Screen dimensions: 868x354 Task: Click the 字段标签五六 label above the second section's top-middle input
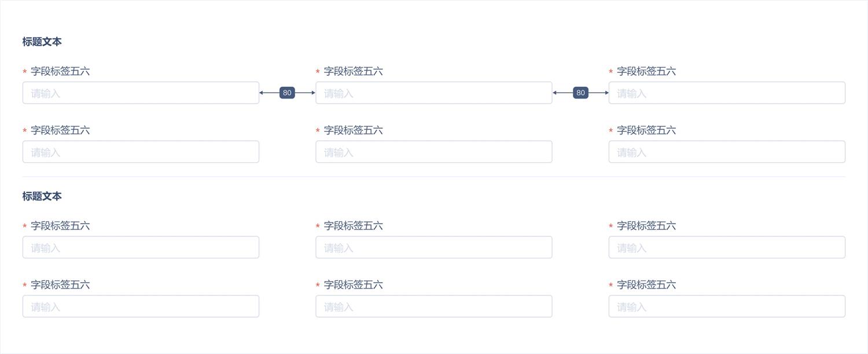point(353,226)
